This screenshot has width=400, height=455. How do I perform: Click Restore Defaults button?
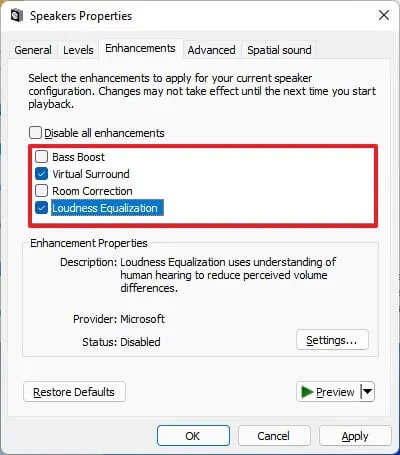pos(74,392)
